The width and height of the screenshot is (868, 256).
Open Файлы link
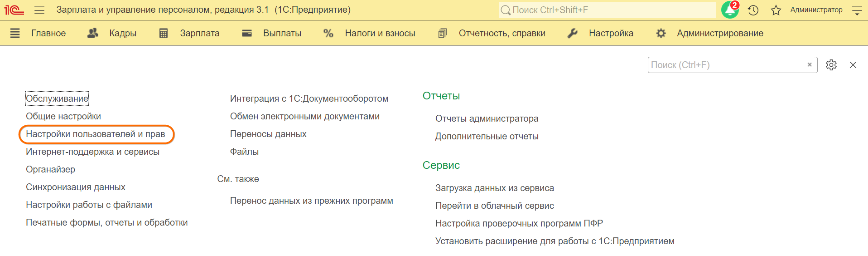[x=244, y=152]
